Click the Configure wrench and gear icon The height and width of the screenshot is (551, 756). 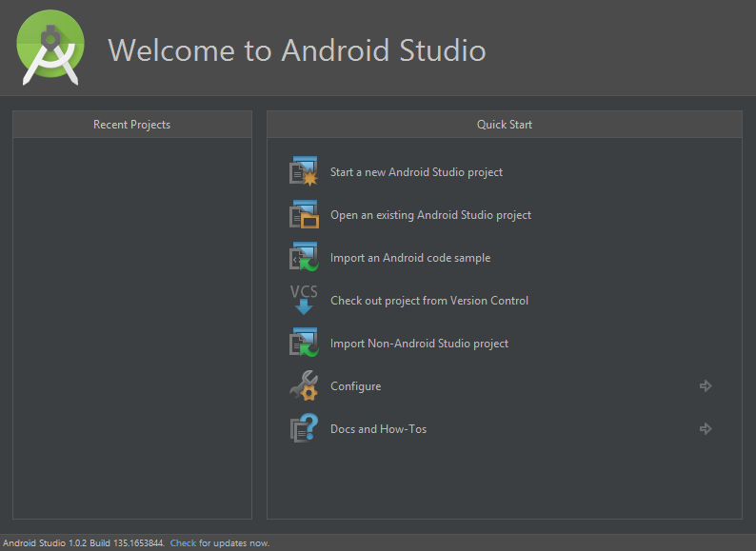pos(304,386)
